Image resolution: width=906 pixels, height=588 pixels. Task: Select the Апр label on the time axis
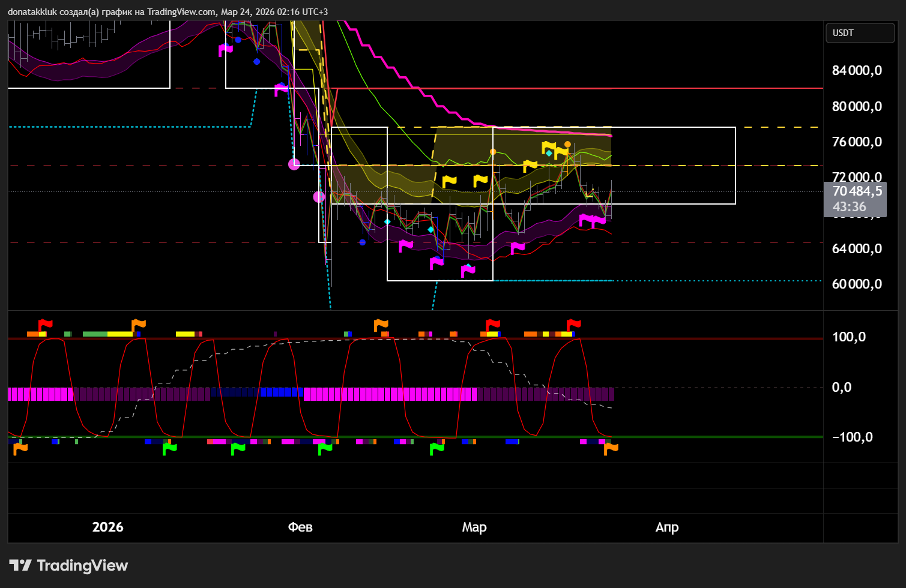click(666, 527)
